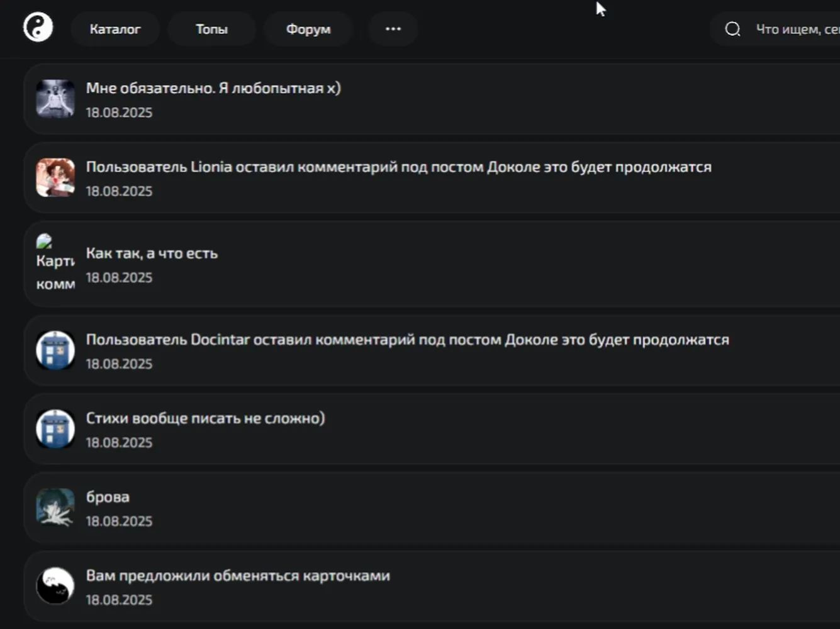Viewport: 840px width, 629px height.
Task: Open avatar beside 'Мне обязательно' notification
Action: (x=55, y=99)
